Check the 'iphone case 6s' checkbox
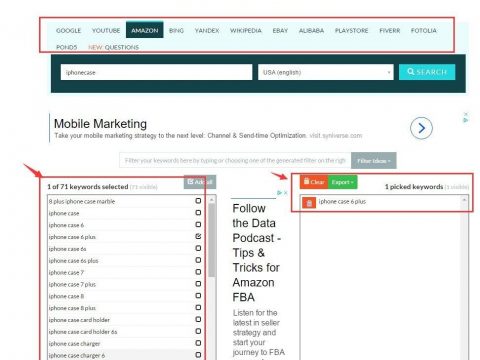This screenshot has width=480, height=360. (x=198, y=248)
